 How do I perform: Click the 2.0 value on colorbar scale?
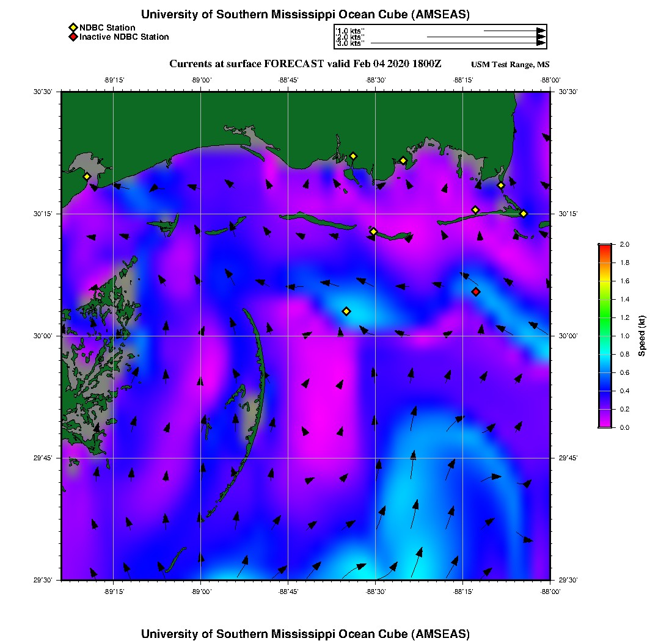pos(624,244)
